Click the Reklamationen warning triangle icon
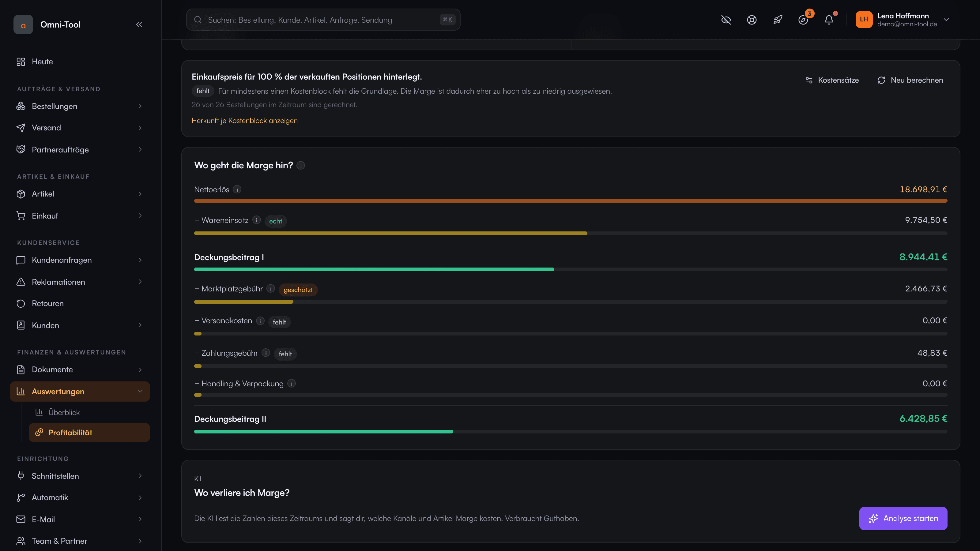 [21, 282]
